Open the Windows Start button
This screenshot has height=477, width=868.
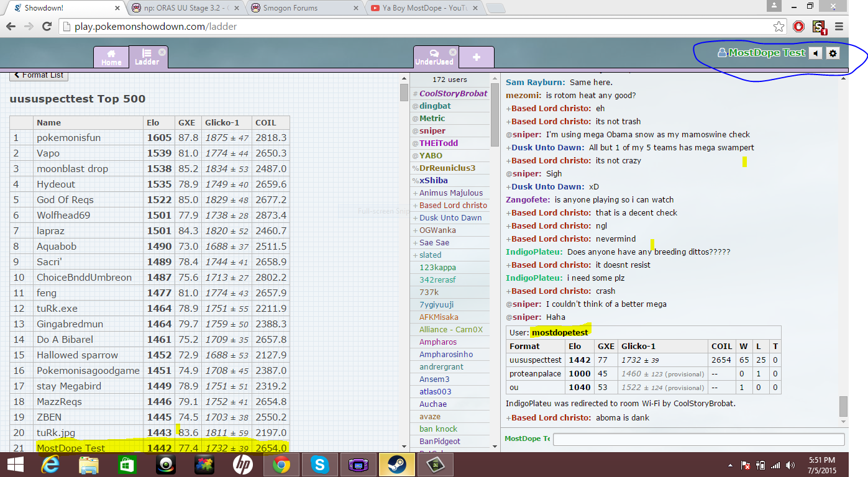click(x=16, y=465)
